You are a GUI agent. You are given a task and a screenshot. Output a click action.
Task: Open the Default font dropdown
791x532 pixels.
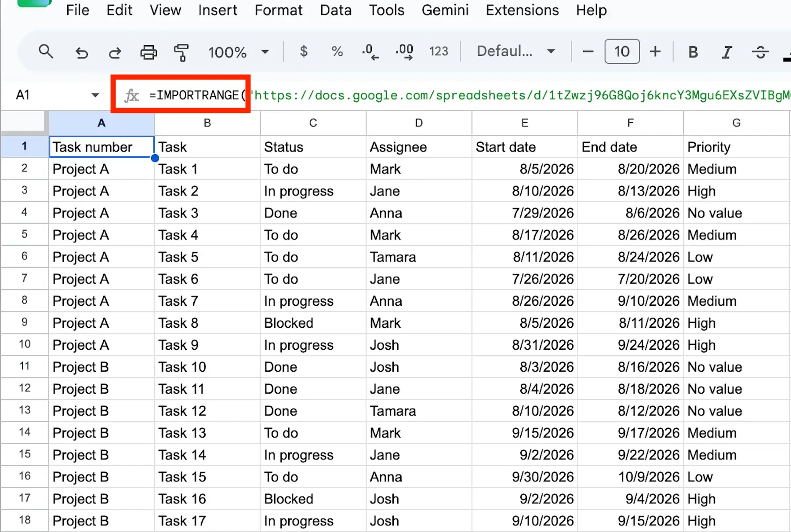pyautogui.click(x=516, y=51)
